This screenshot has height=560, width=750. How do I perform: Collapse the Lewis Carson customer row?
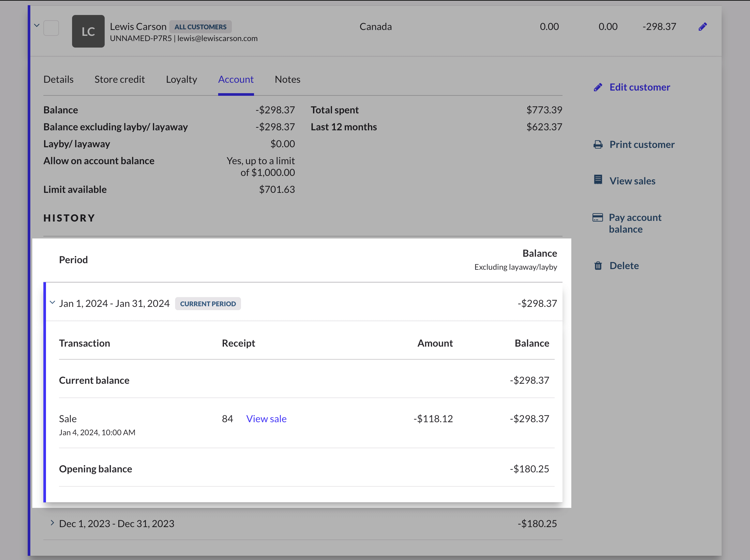pyautogui.click(x=37, y=25)
